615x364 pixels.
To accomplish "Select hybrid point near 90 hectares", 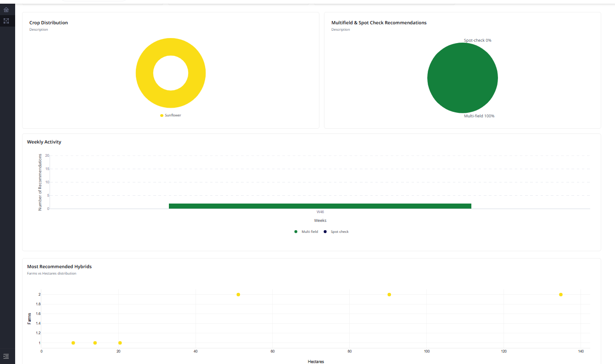I will [389, 294].
